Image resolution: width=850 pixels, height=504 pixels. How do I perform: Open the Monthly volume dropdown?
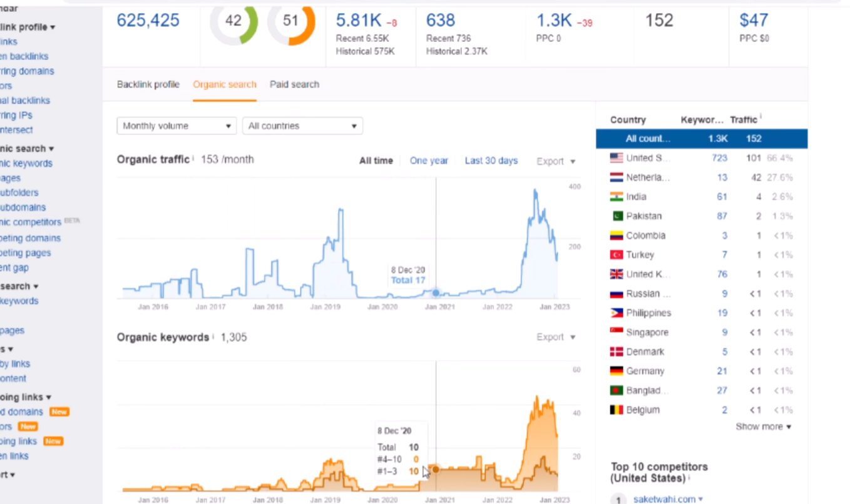click(x=177, y=126)
